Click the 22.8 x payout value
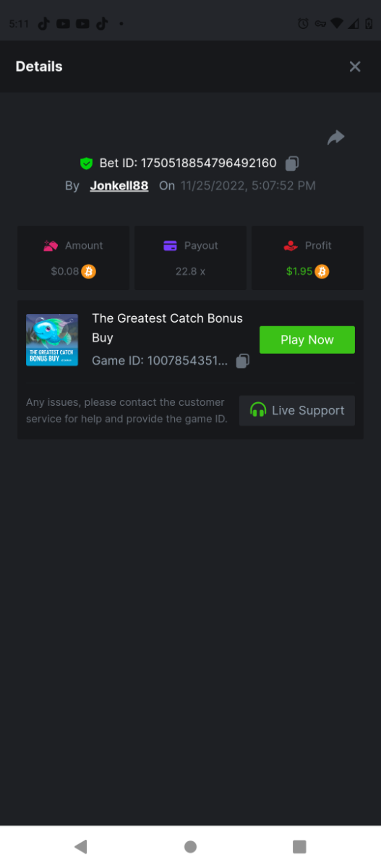The width and height of the screenshot is (381, 868). [x=190, y=271]
